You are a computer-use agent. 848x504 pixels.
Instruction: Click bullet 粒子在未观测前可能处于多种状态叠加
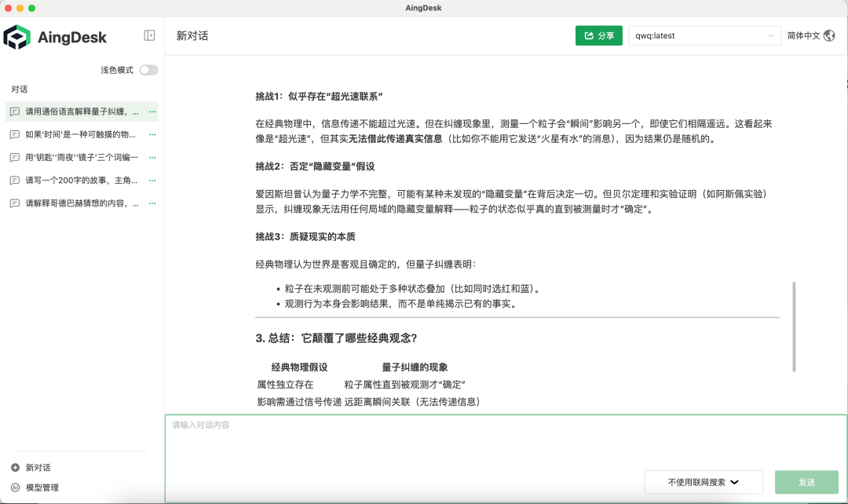point(413,288)
